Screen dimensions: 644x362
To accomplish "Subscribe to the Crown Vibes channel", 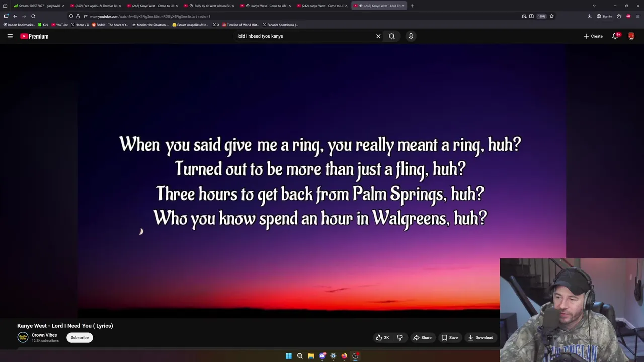I will pyautogui.click(x=79, y=338).
